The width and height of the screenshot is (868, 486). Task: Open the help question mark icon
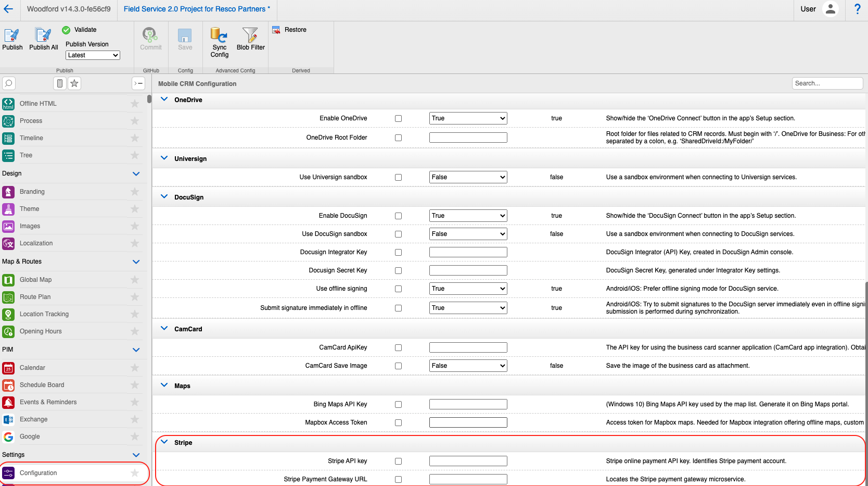[857, 9]
